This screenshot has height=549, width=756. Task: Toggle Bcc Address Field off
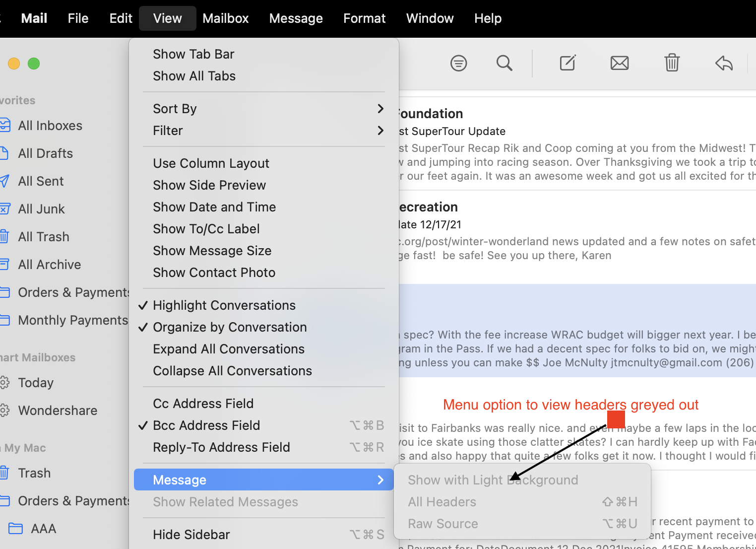(x=206, y=425)
